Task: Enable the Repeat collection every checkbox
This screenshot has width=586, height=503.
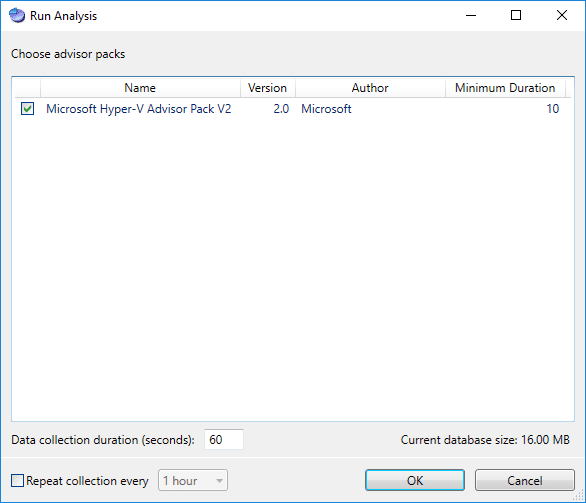Action: pos(17,481)
